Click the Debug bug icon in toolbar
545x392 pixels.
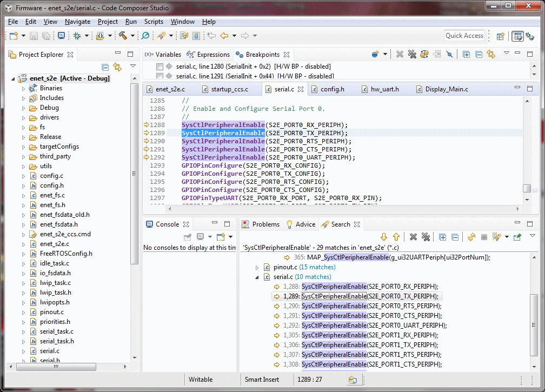77,36
